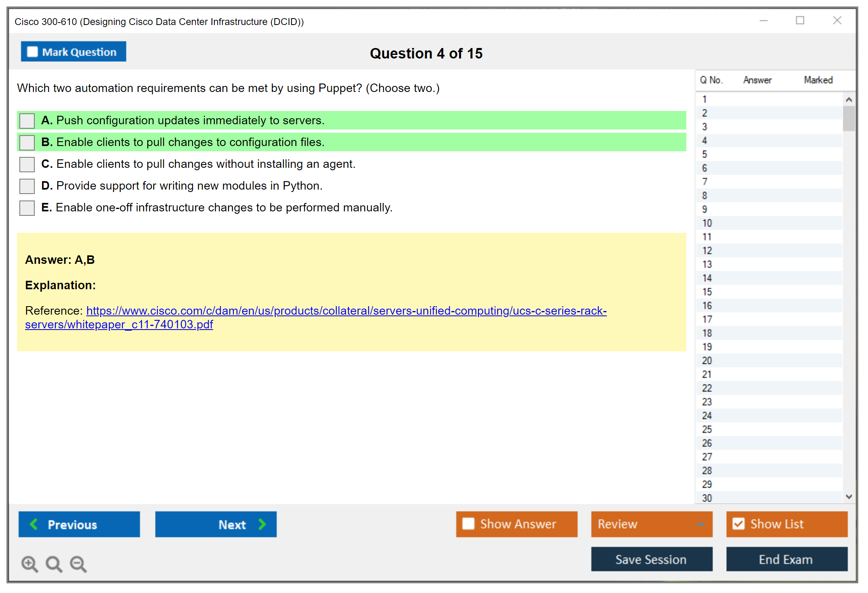This screenshot has height=593, width=868.
Task: Click Save Session button
Action: [x=651, y=559]
